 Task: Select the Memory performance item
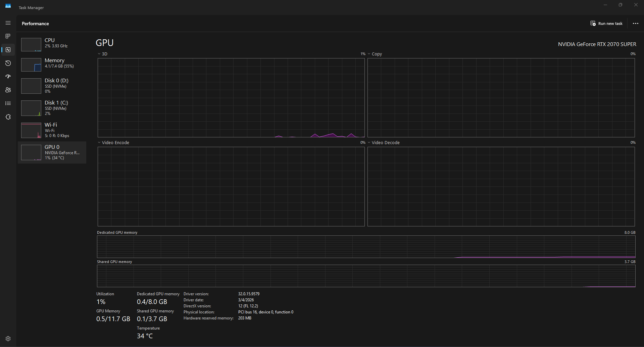(x=52, y=64)
